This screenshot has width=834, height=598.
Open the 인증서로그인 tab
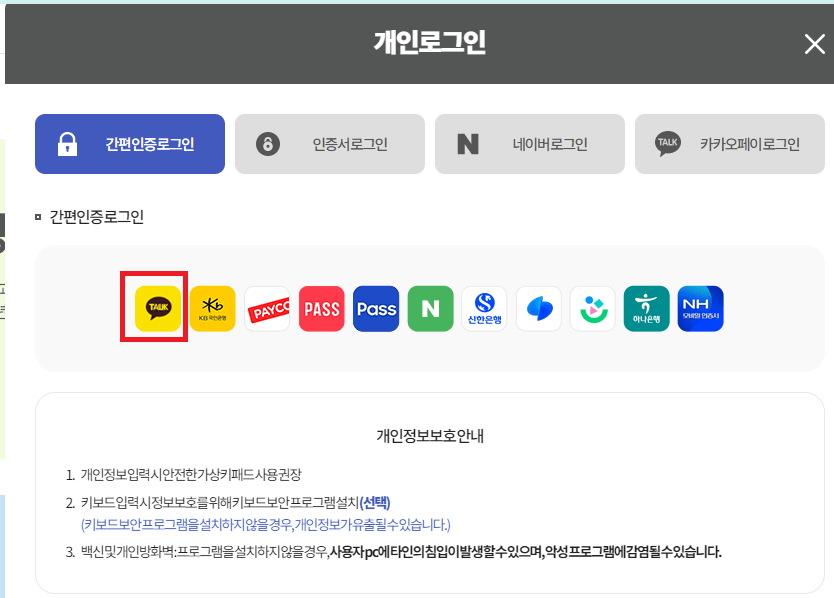click(330, 144)
